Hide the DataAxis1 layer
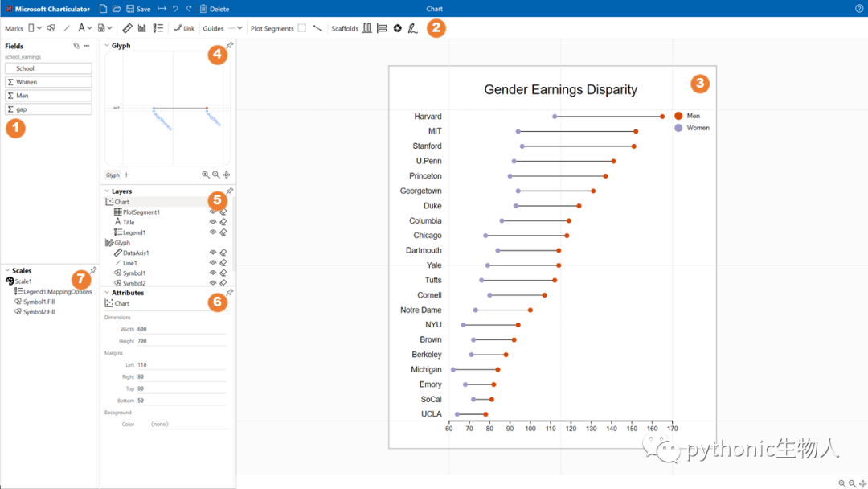The width and height of the screenshot is (868, 489). point(212,253)
